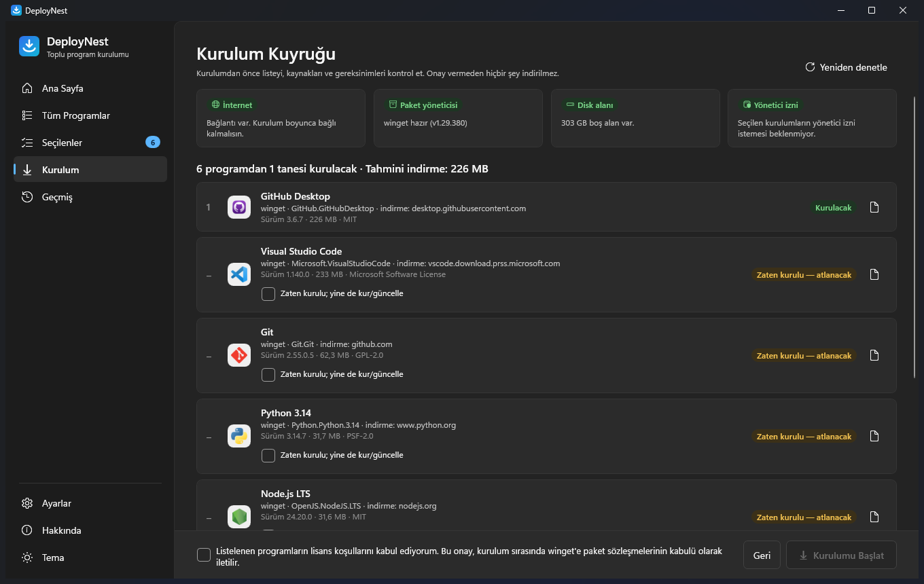Open the Geçmiş history page

pos(90,197)
